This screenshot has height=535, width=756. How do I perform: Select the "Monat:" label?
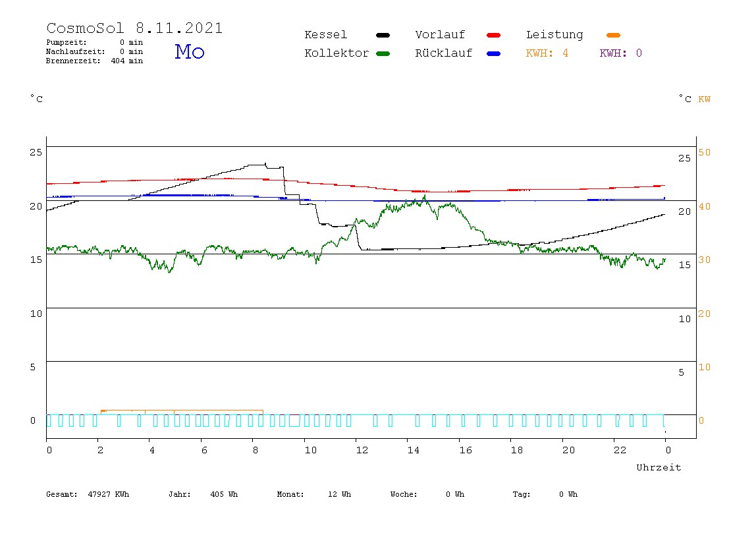[x=290, y=494]
